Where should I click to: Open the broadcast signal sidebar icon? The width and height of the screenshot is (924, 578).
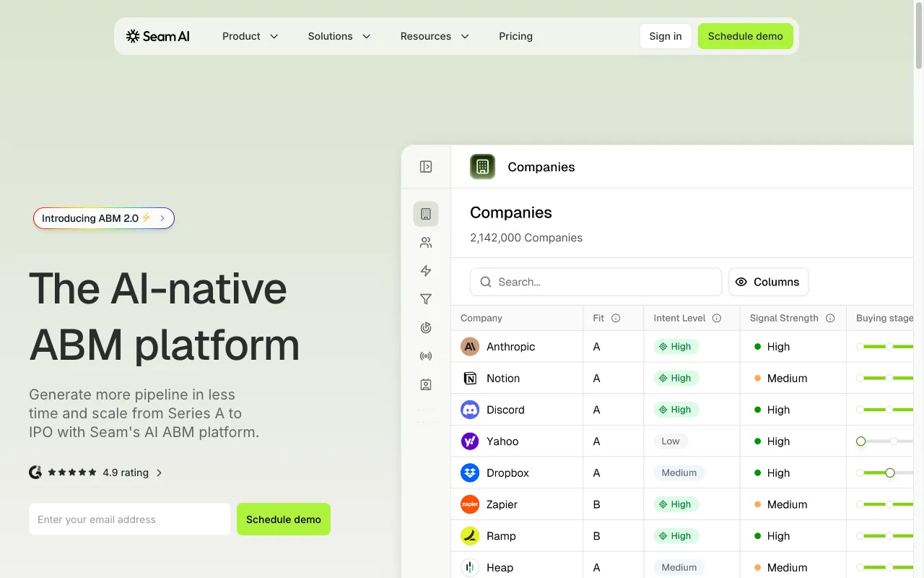(426, 356)
